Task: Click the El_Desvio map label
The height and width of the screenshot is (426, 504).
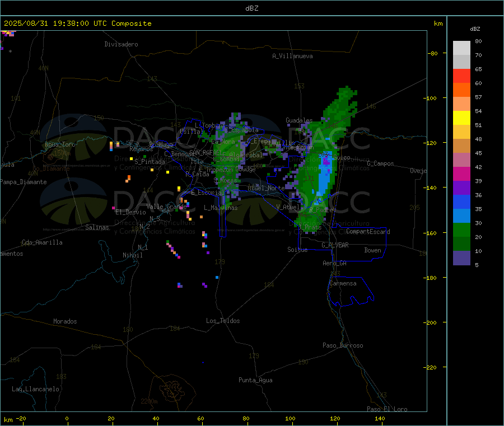Action: coord(130,212)
